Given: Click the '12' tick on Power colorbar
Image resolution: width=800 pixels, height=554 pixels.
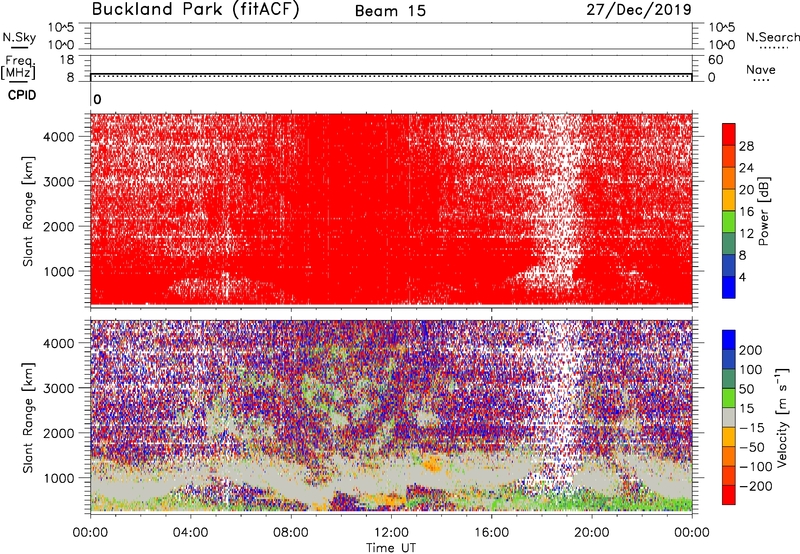Looking at the screenshot, I should (x=746, y=234).
